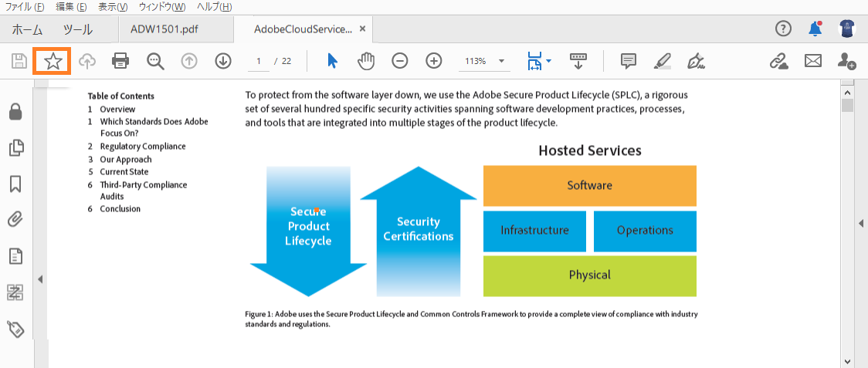Collapse the left navigation pane arrow

(40, 279)
